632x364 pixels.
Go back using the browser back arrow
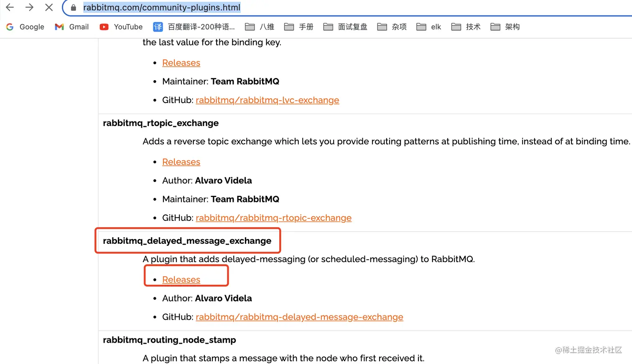click(10, 8)
